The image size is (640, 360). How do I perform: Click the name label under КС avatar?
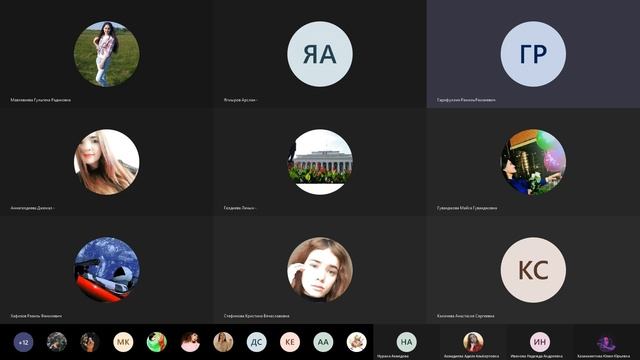(x=465, y=316)
